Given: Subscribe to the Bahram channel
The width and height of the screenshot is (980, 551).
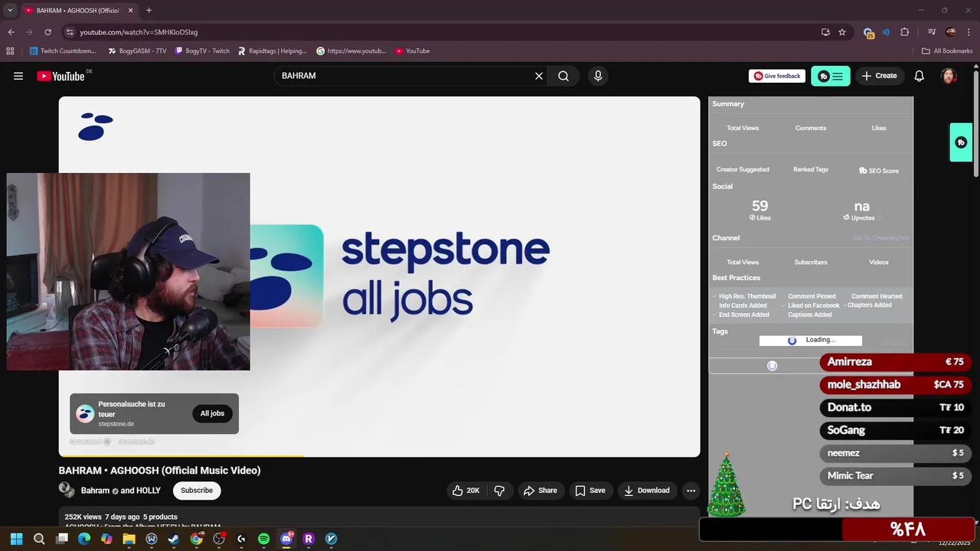Looking at the screenshot, I should [x=197, y=491].
